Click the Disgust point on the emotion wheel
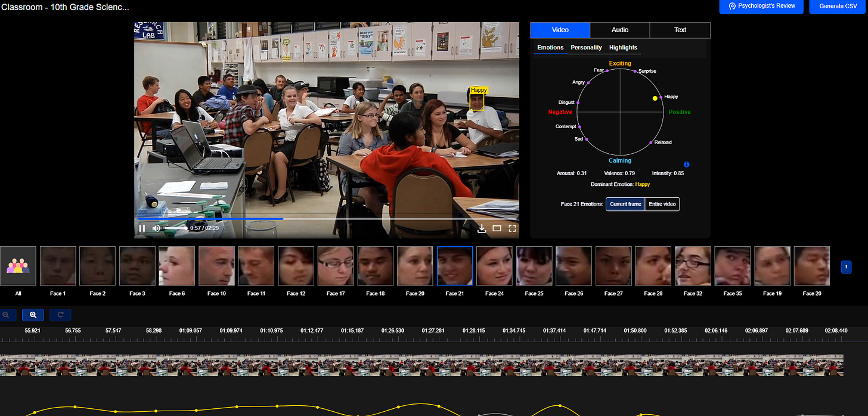The width and height of the screenshot is (868, 416). coord(578,103)
